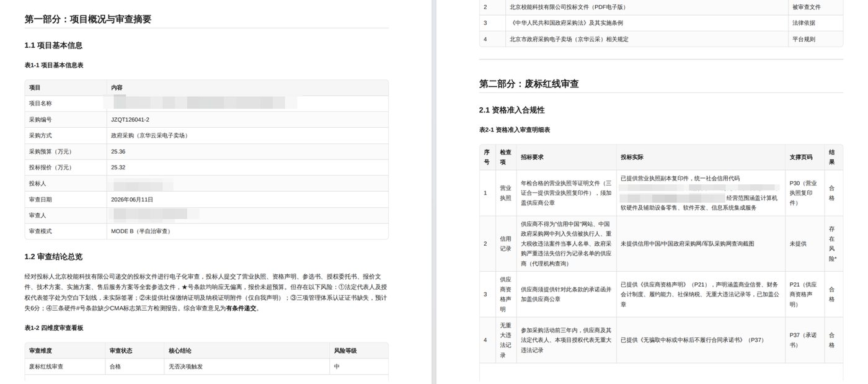Viewport: 868px width, 384px height.
Task: Click the caption 表1-2 四维度审查看板
Action: click(54, 328)
